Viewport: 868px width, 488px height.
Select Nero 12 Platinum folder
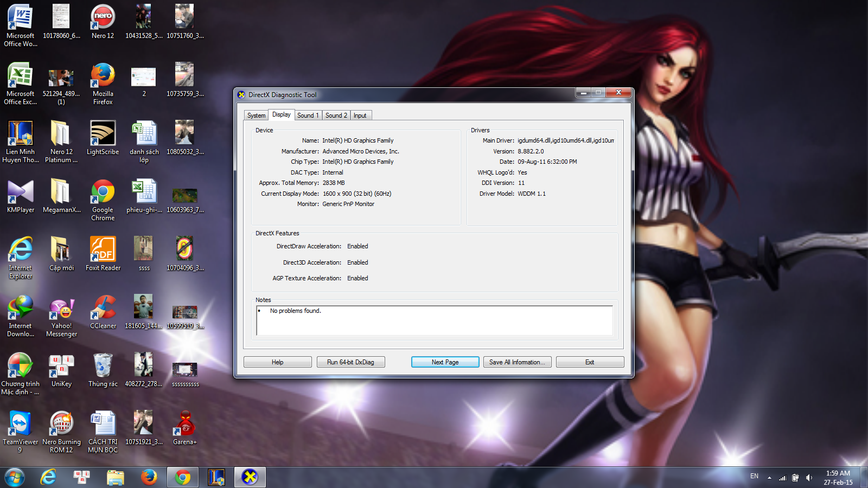click(61, 142)
